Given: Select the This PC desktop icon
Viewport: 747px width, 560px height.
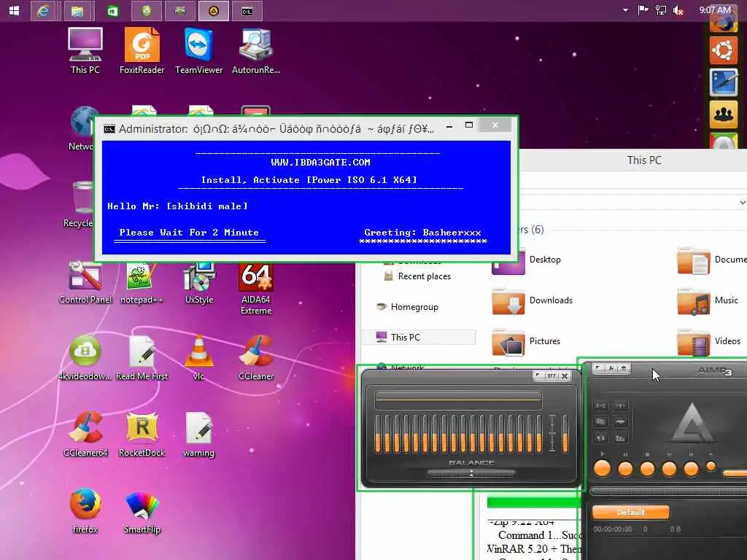Looking at the screenshot, I should point(85,52).
